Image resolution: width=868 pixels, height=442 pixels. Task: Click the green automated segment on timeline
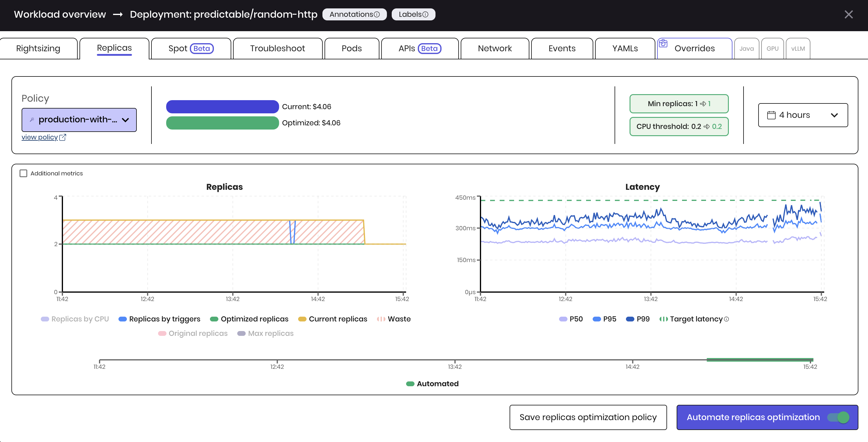point(760,360)
